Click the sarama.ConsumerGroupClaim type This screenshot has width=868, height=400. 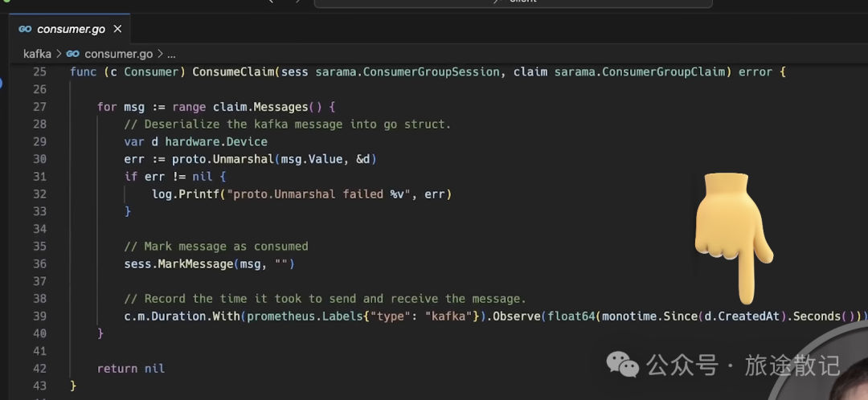[x=640, y=72]
